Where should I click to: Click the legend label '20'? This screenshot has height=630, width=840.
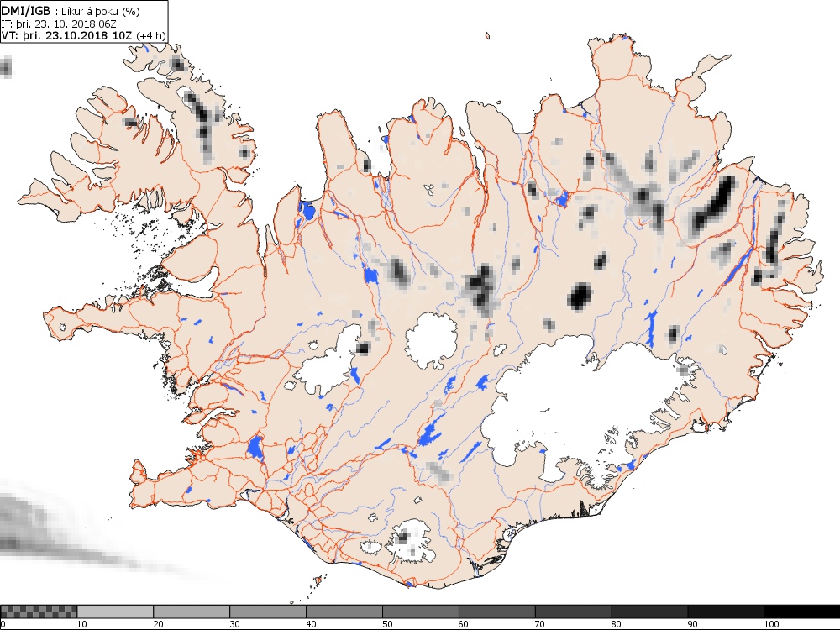tap(159, 624)
